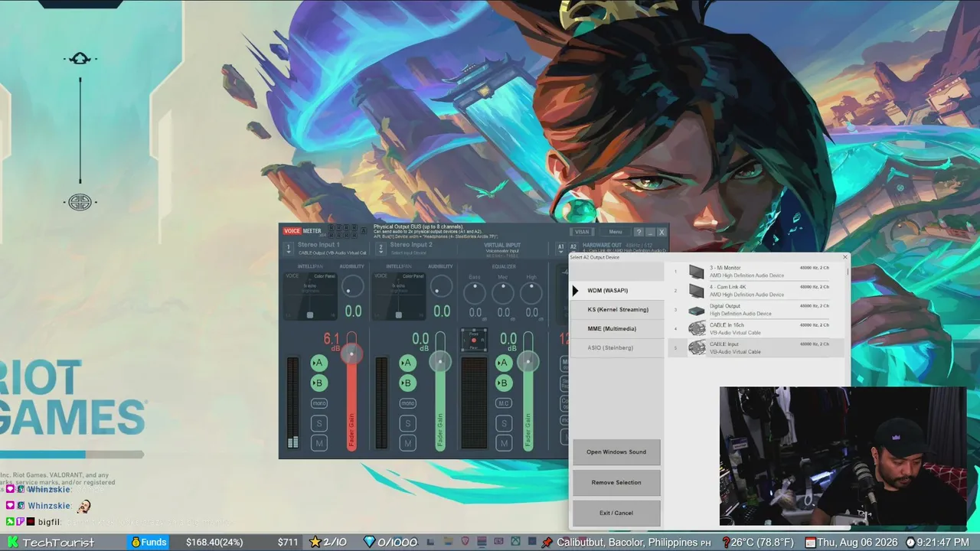Screen dimensions: 980x551
Task: Switch to ASIO (Steinberg) drivers
Action: [616, 348]
